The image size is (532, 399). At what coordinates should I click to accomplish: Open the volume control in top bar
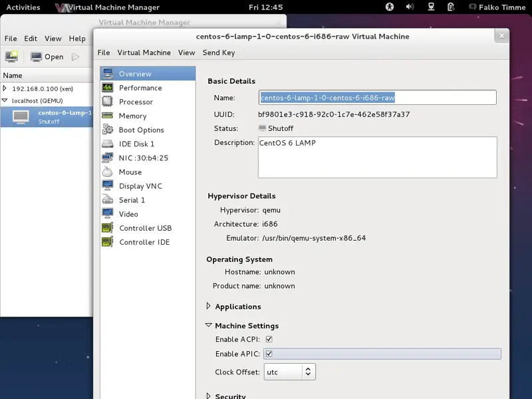coord(410,7)
